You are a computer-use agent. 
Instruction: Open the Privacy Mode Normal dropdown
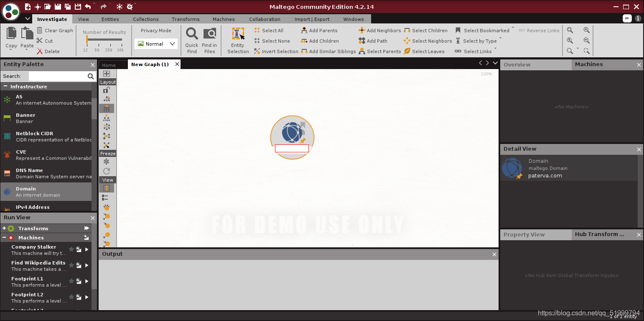coord(156,44)
